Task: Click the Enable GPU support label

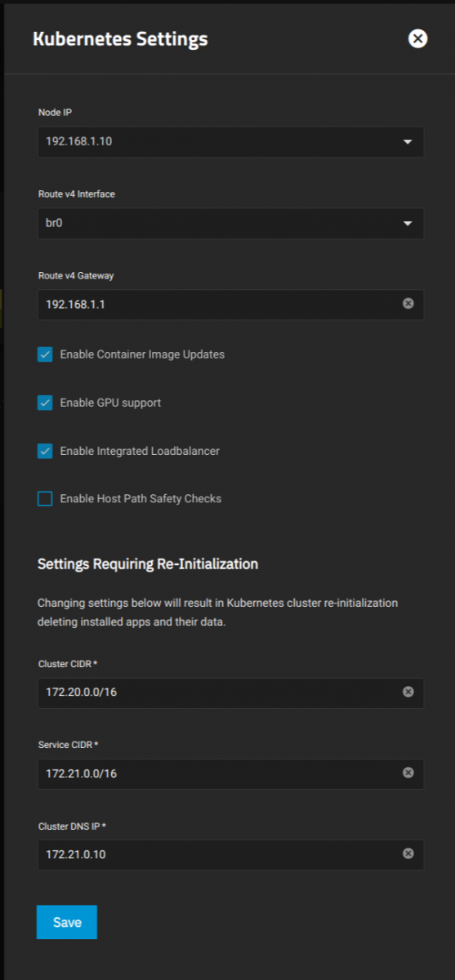Action: [110, 403]
